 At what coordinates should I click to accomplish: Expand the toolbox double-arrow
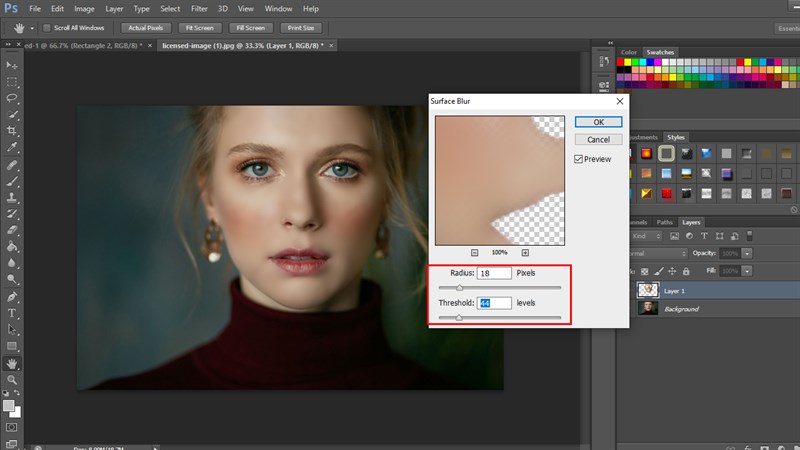(x=8, y=45)
